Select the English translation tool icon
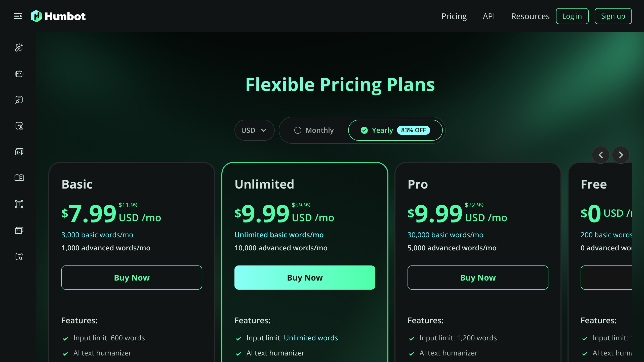644x362 pixels. 19,152
